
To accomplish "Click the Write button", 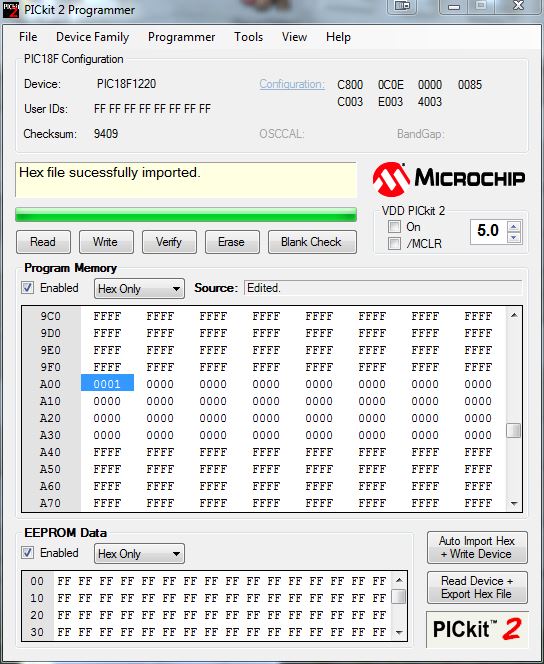I will 106,242.
